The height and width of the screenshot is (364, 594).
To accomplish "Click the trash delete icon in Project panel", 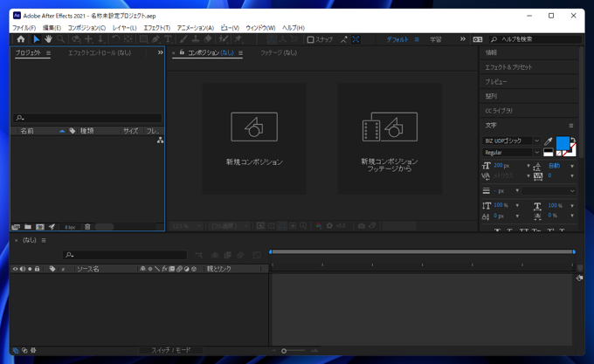I will [x=87, y=227].
